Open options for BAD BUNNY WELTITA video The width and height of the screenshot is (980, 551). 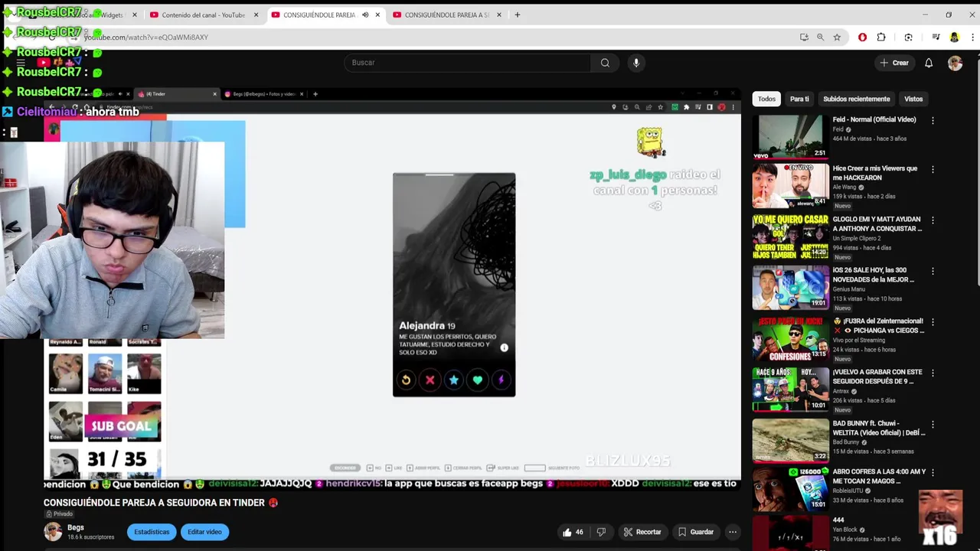[x=933, y=424]
